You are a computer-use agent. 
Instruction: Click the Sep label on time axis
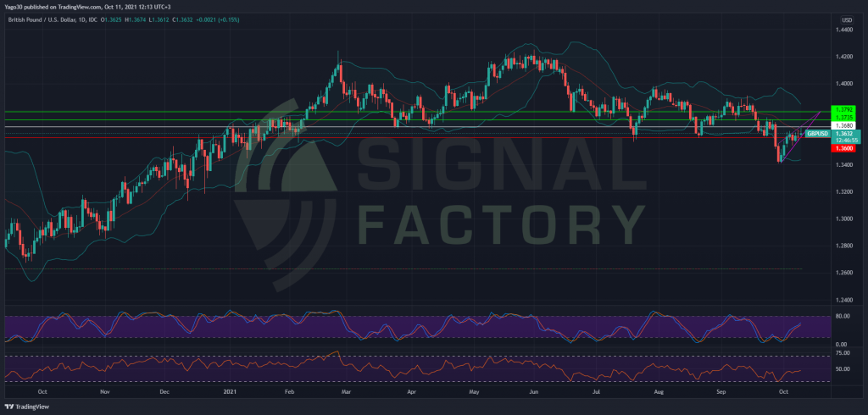click(721, 391)
